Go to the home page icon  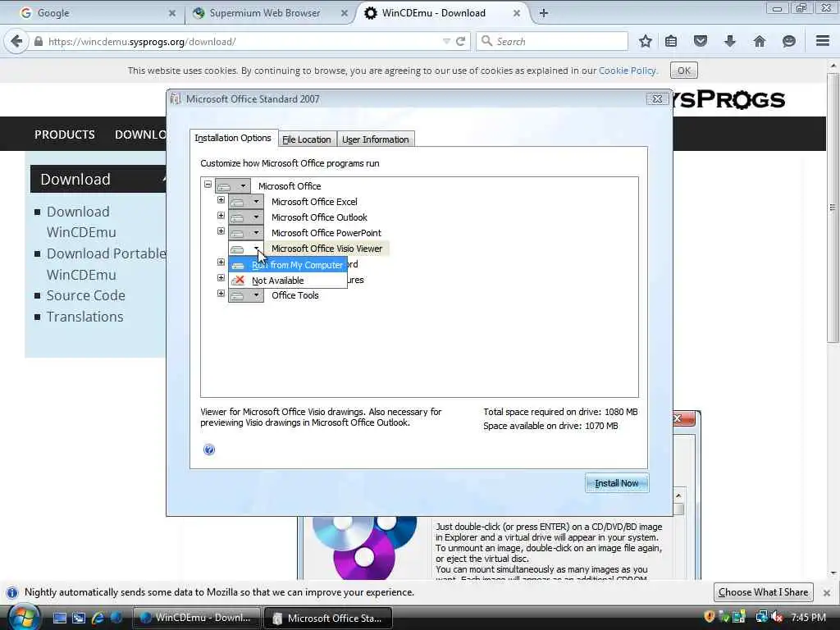(759, 41)
